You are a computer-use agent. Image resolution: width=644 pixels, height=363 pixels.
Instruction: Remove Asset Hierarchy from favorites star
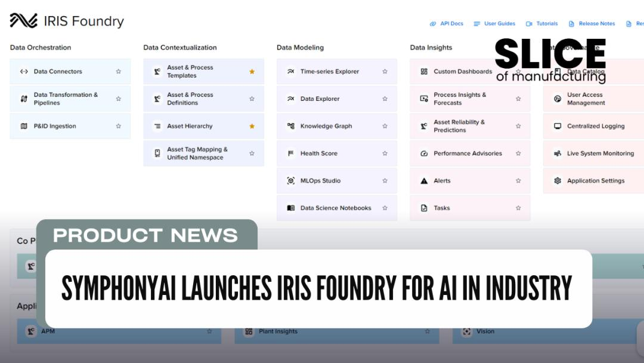coord(252,126)
